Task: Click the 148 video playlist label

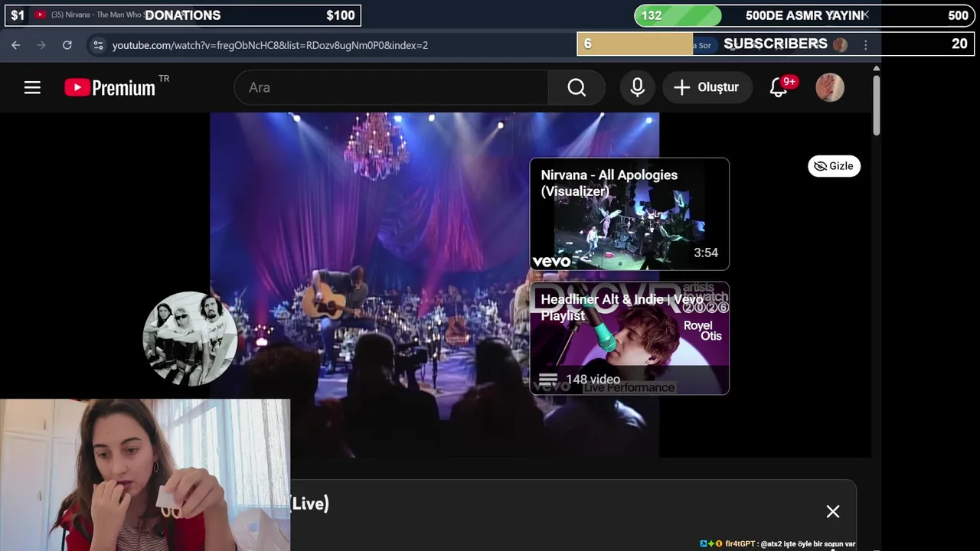Action: (x=593, y=380)
